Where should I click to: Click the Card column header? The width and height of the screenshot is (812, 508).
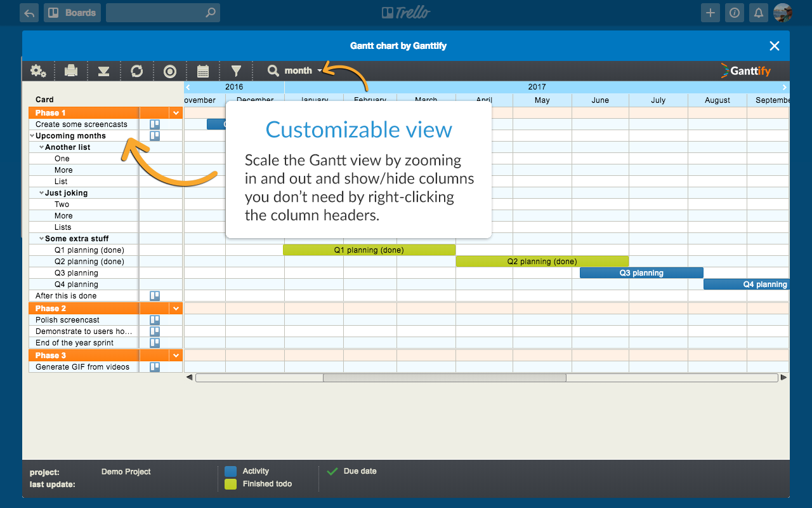click(x=44, y=100)
